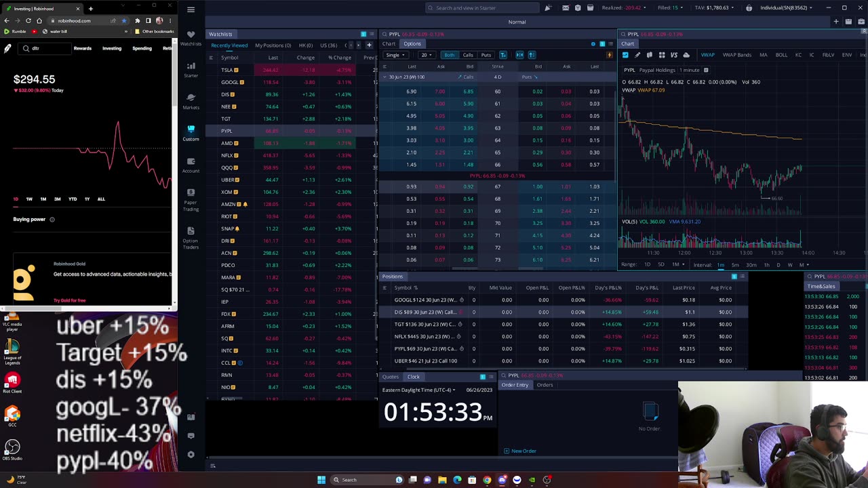Viewport: 868px width, 488px height.
Task: Open Custom layout section in sidebar
Action: (191, 133)
